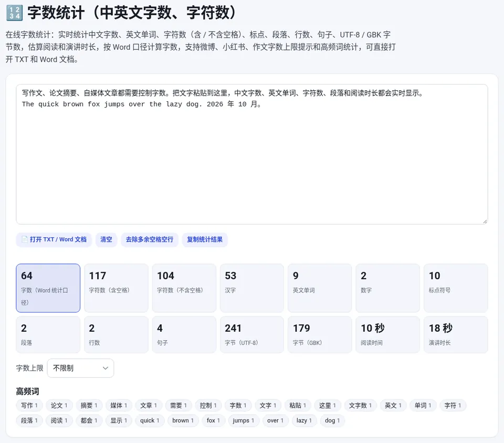Image resolution: width=504 pixels, height=443 pixels.
Task: Click the 粘贴 1 keyword chip
Action: 298,405
